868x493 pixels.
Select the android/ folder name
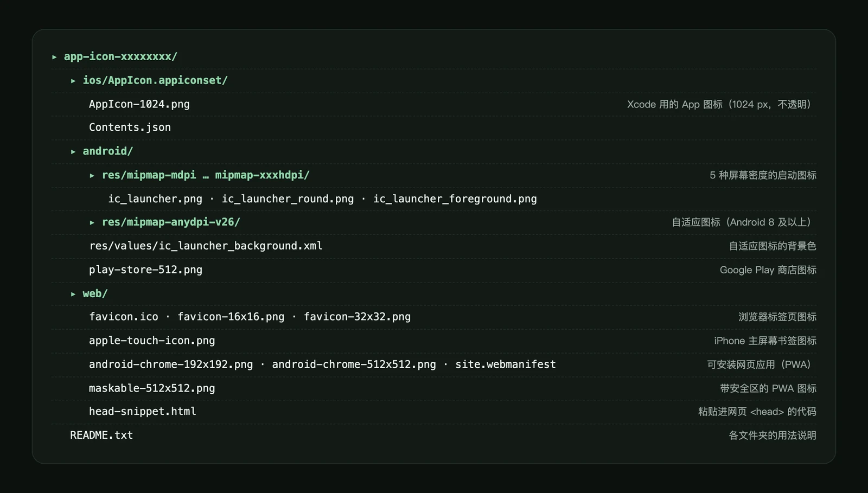click(x=107, y=151)
